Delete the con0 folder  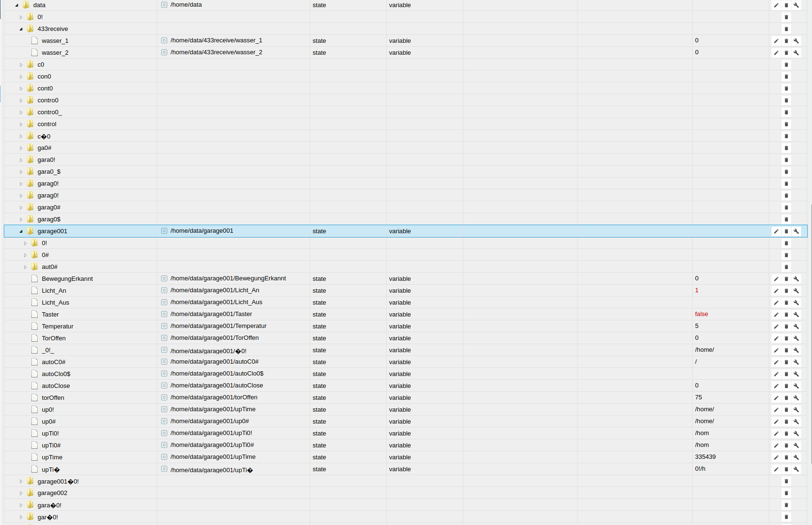[x=786, y=77]
